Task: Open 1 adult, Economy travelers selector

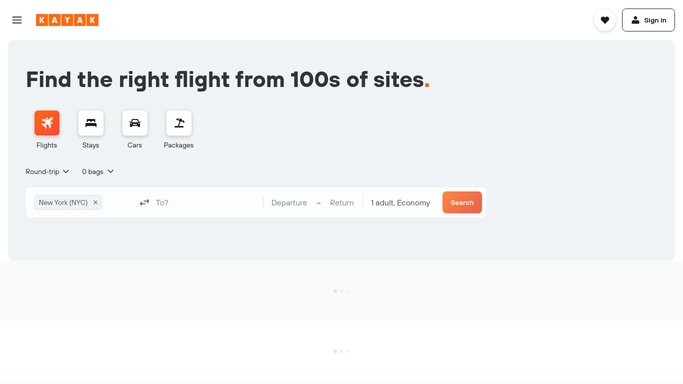Action: coord(400,202)
